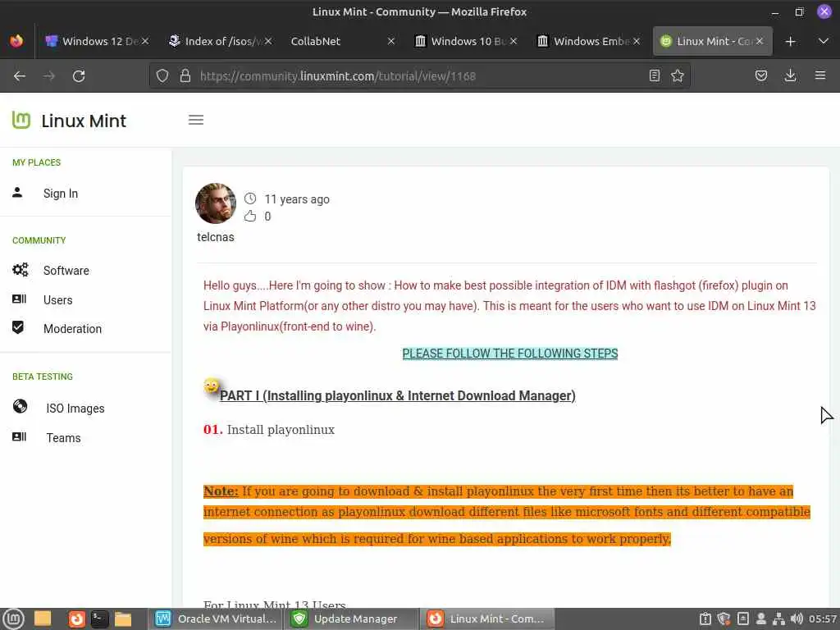Image resolution: width=840 pixels, height=630 pixels.
Task: Open the volume control tray icon
Action: [x=797, y=619]
